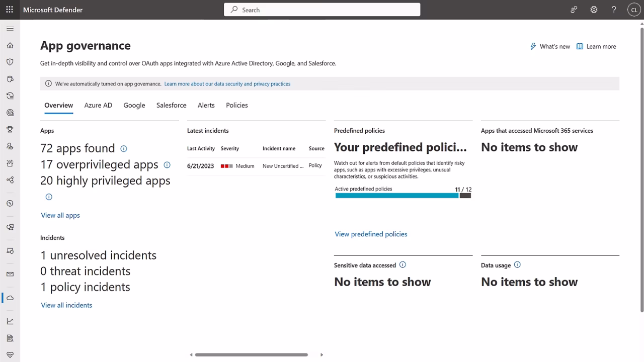This screenshot has width=644, height=362.
Task: Open the app launcher waffle icon
Action: [x=10, y=10]
